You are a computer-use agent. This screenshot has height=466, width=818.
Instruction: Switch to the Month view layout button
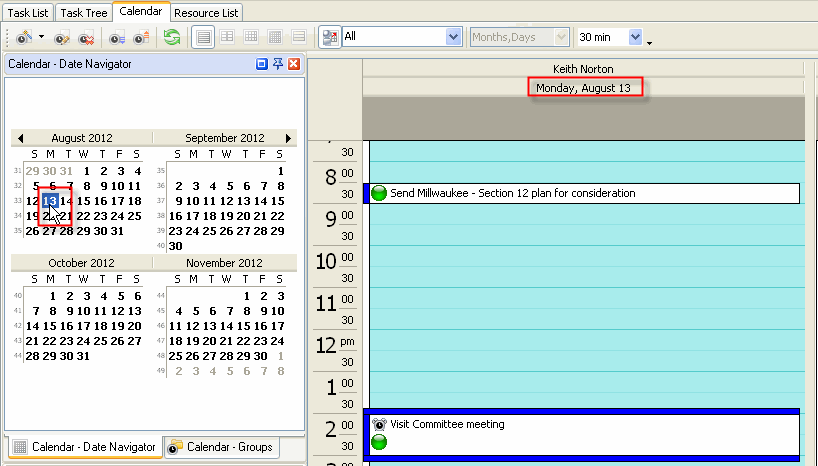[275, 37]
